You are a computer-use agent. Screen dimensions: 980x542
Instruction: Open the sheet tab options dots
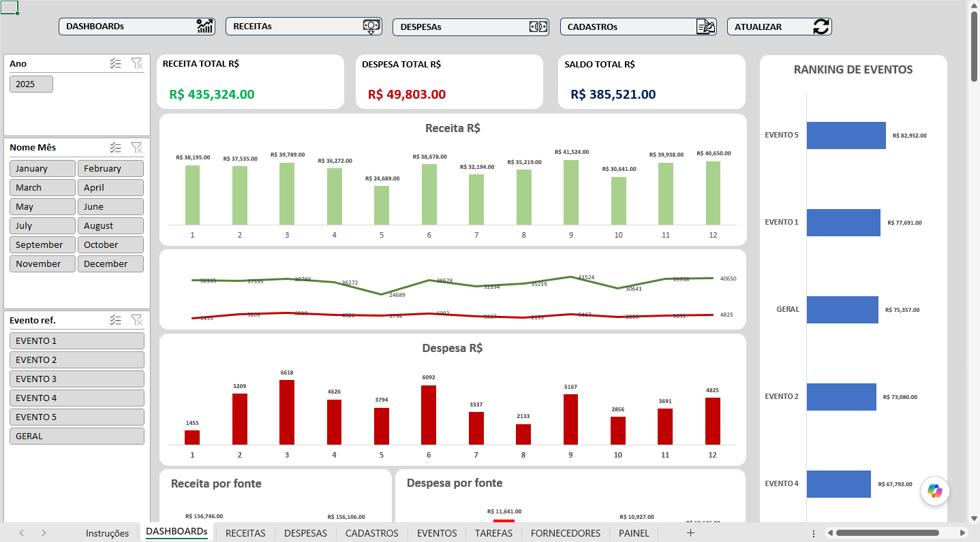[813, 533]
